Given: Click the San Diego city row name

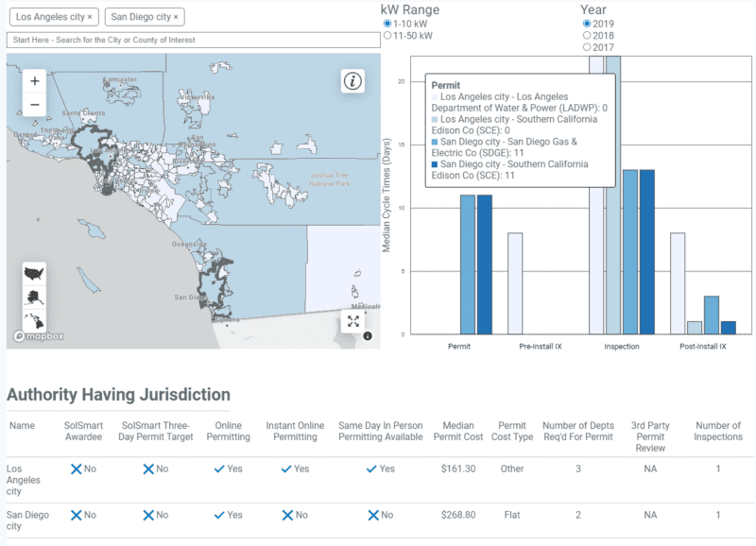Looking at the screenshot, I should [x=27, y=520].
